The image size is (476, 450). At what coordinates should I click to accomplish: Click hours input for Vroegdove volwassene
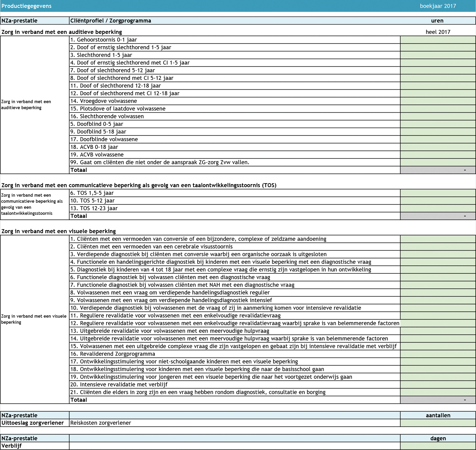pyautogui.click(x=438, y=101)
